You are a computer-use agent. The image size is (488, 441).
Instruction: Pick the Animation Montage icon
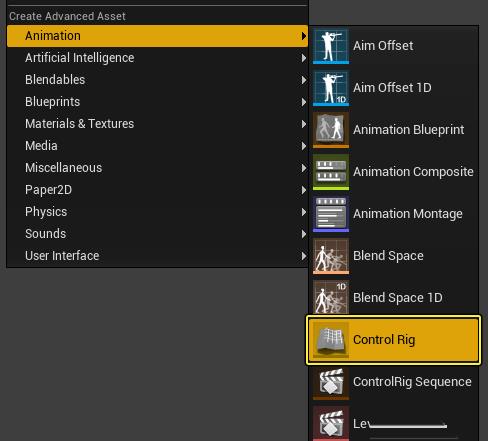click(x=331, y=214)
